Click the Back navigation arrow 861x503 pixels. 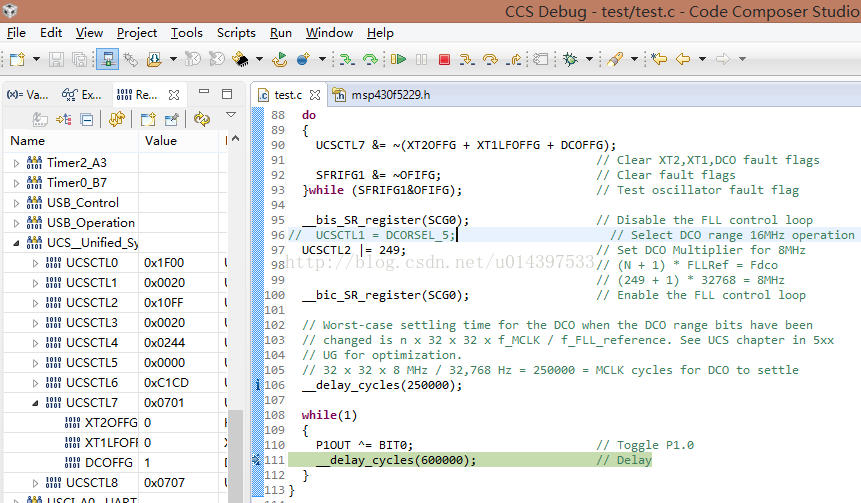683,60
